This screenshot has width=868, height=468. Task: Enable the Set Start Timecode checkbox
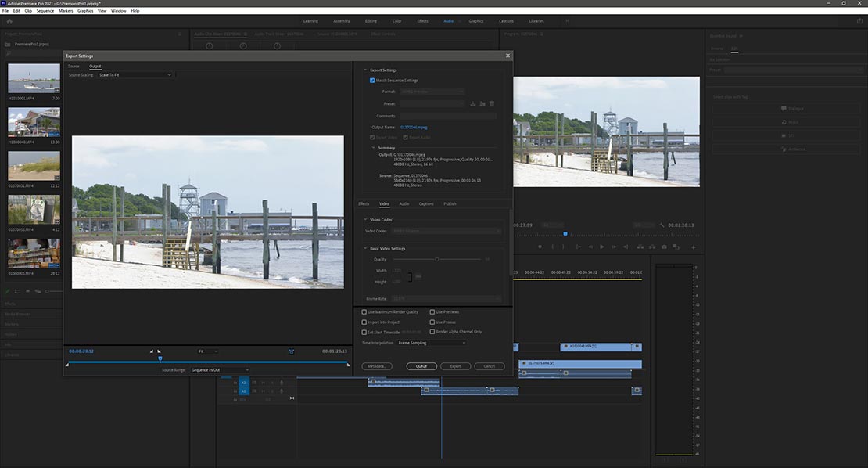click(x=364, y=333)
